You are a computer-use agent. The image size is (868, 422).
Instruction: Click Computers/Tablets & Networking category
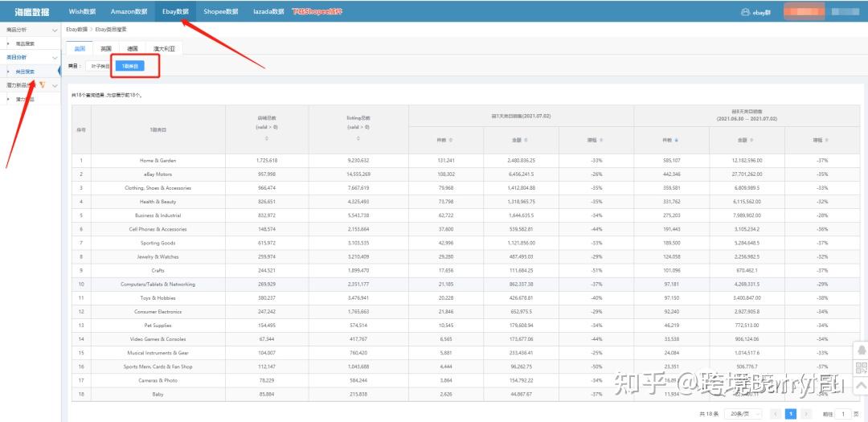pyautogui.click(x=158, y=284)
